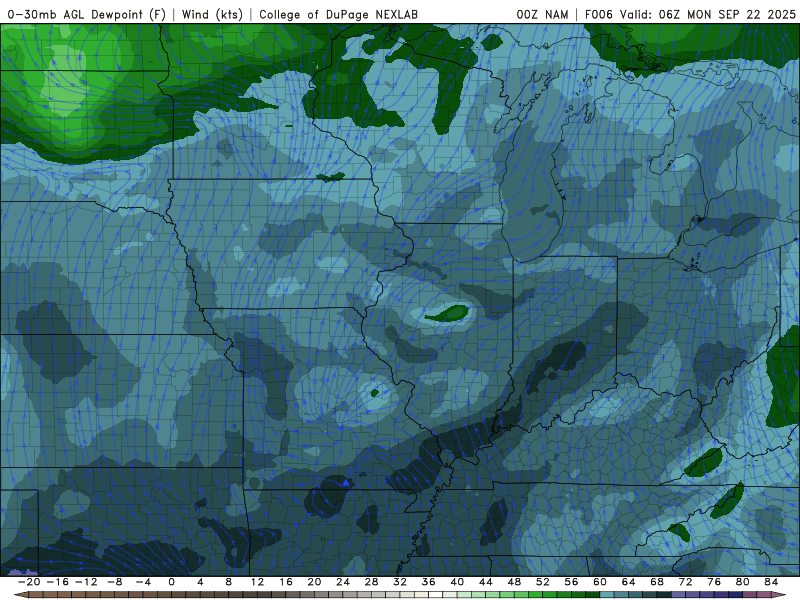Click the 84 value on the color scale
Image resolution: width=800 pixels, height=600 pixels.
tap(771, 582)
